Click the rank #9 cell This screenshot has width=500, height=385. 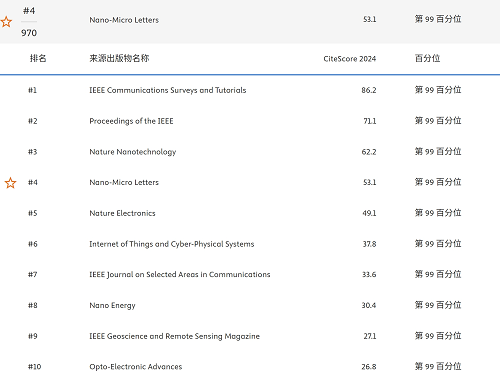pyautogui.click(x=33, y=336)
